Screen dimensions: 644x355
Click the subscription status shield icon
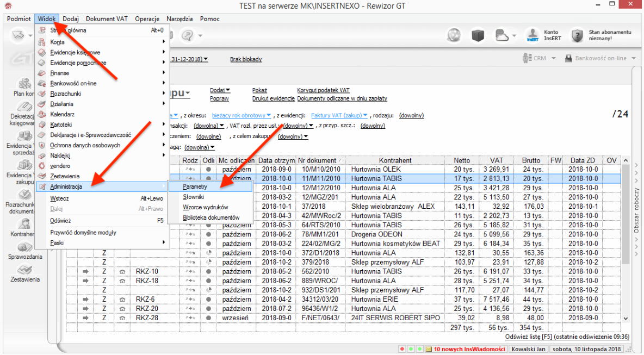pos(577,36)
